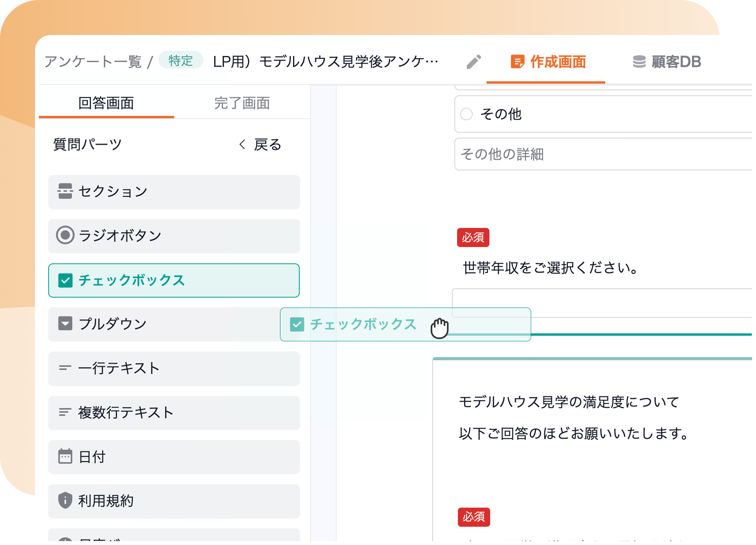Click the 作成画面 button
Image resolution: width=756 pixels, height=545 pixels.
point(549,62)
